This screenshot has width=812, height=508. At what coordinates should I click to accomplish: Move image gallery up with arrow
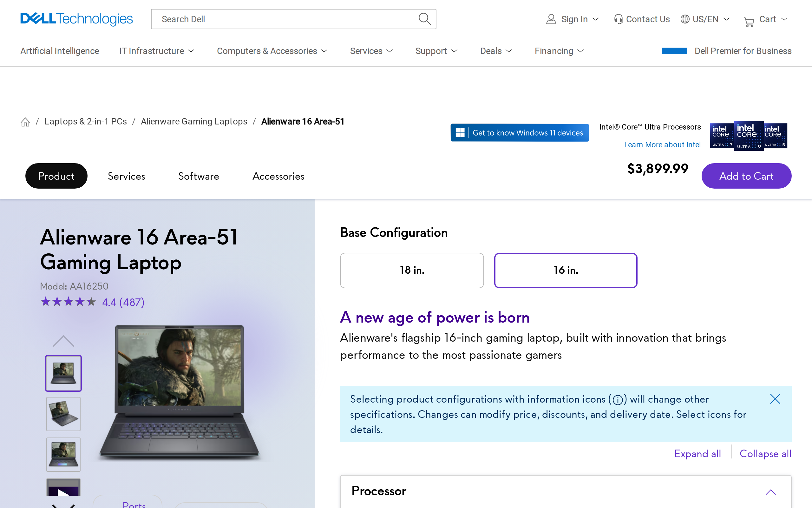point(63,341)
